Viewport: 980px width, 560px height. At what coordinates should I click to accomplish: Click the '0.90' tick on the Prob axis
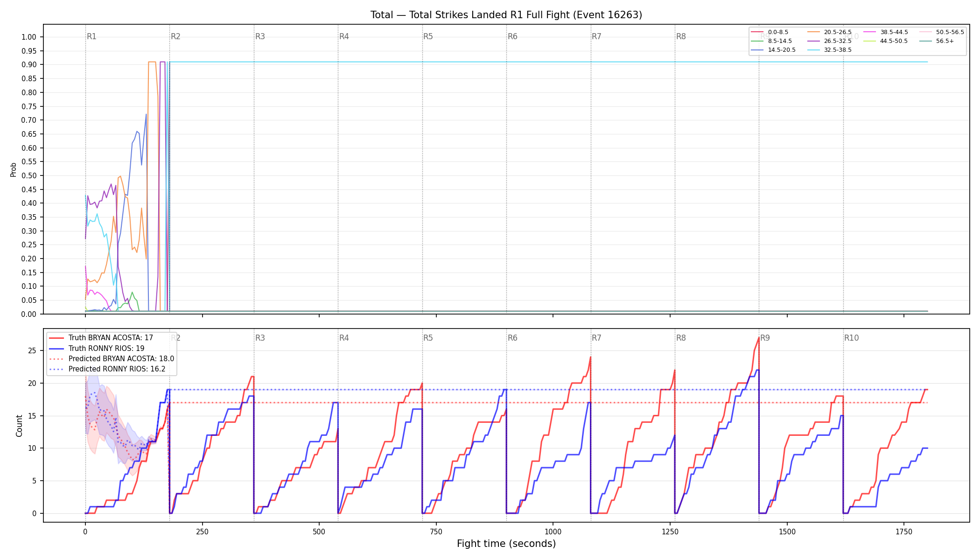pyautogui.click(x=29, y=65)
